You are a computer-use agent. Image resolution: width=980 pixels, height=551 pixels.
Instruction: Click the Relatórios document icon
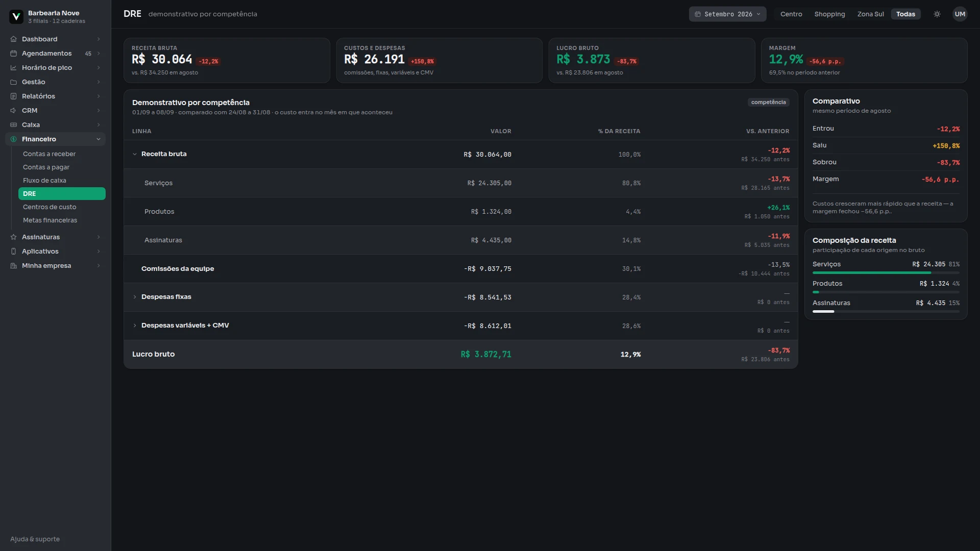click(14, 96)
